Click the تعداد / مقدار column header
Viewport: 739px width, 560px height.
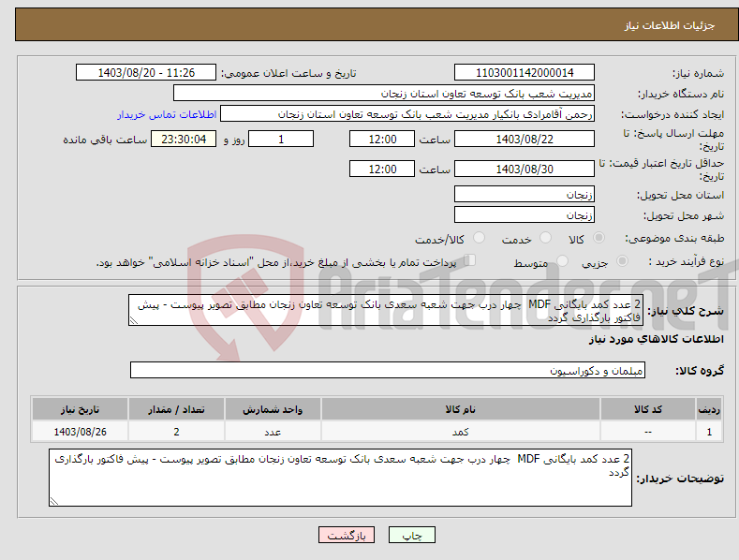click(x=176, y=409)
